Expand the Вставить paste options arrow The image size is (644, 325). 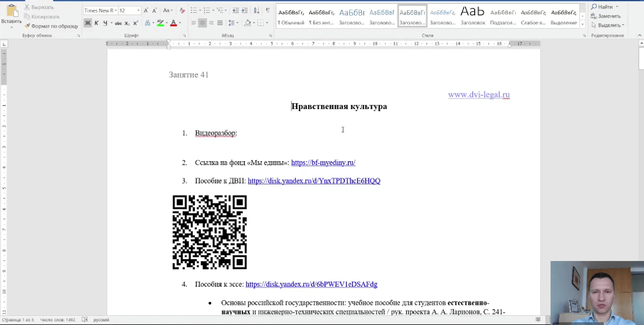coord(12,27)
